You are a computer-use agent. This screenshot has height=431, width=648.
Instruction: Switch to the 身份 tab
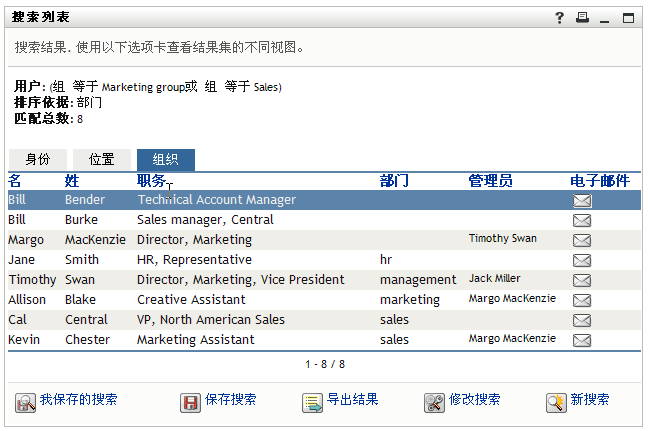click(37, 159)
